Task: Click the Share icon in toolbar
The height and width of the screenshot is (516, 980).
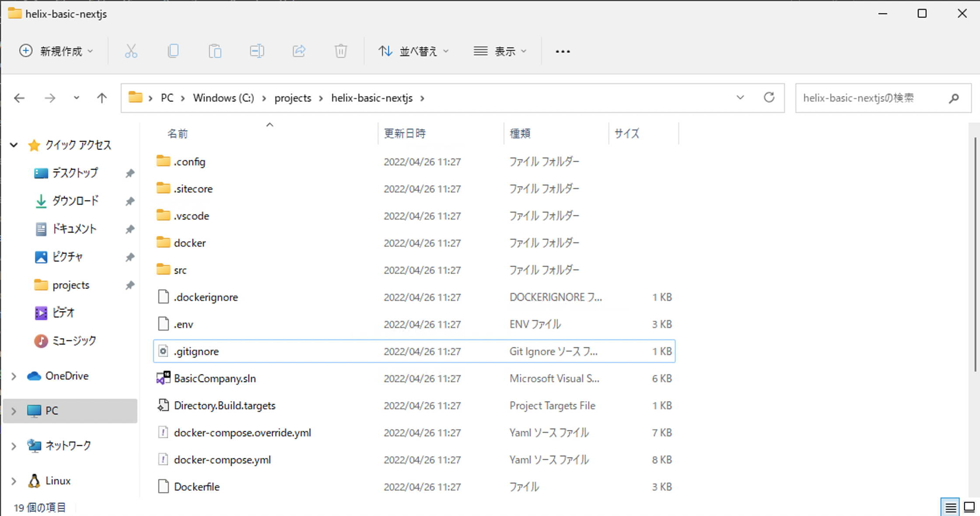Action: [x=299, y=51]
